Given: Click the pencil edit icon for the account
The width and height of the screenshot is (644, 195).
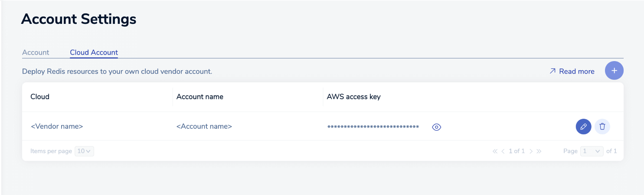Looking at the screenshot, I should click(583, 127).
